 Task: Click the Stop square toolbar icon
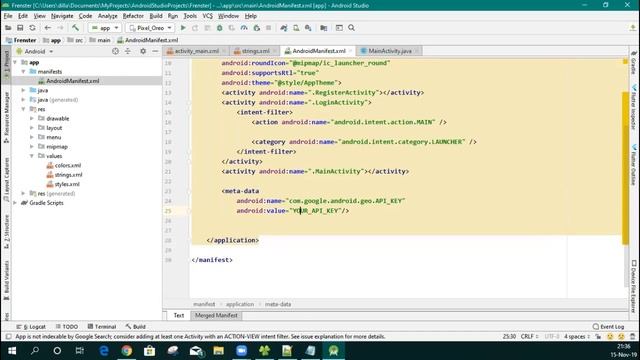(268, 28)
